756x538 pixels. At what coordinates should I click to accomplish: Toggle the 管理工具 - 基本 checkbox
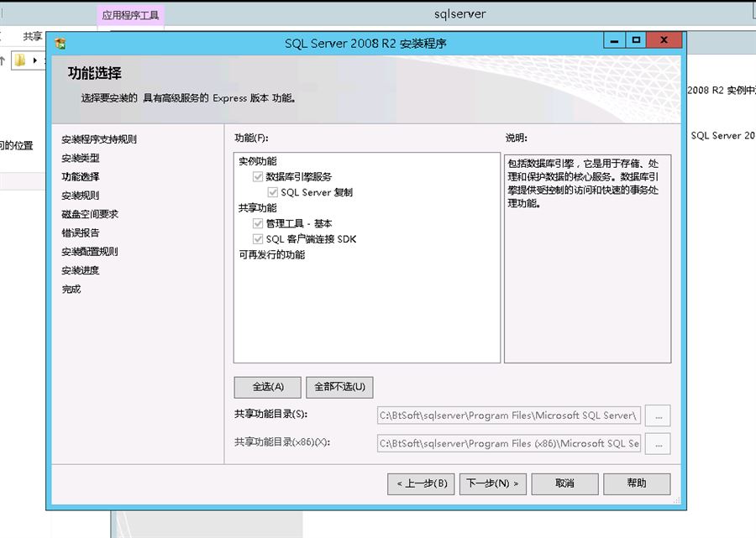[x=259, y=224]
